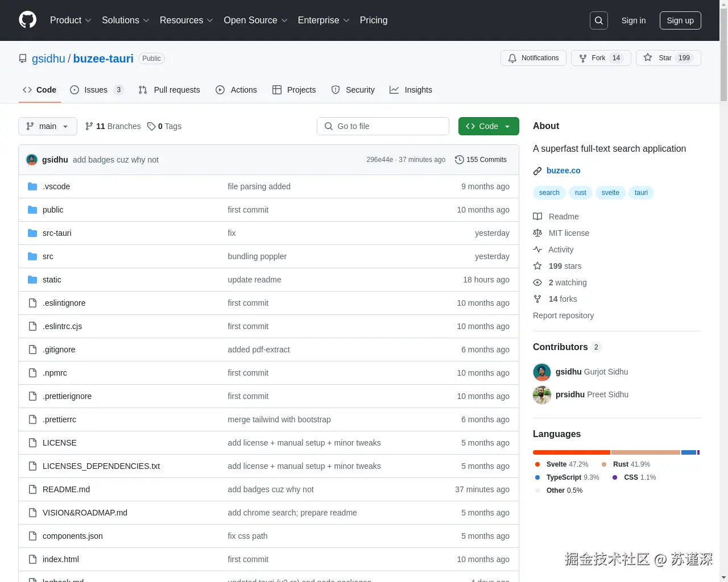Click the Go to file search field
Screen dimensions: 728x582
(x=383, y=126)
